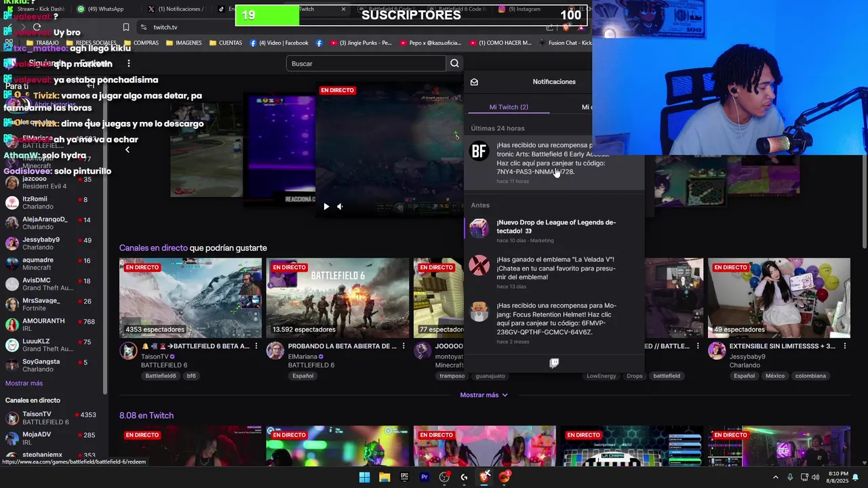Switch to OBS Studio in the taskbar

point(444,477)
